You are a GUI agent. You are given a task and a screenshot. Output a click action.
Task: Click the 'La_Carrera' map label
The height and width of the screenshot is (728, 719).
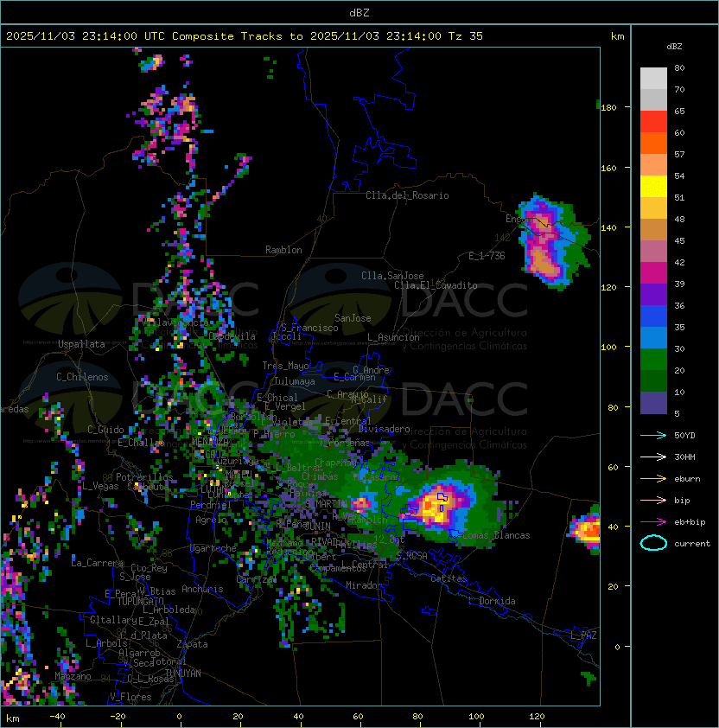(x=97, y=563)
